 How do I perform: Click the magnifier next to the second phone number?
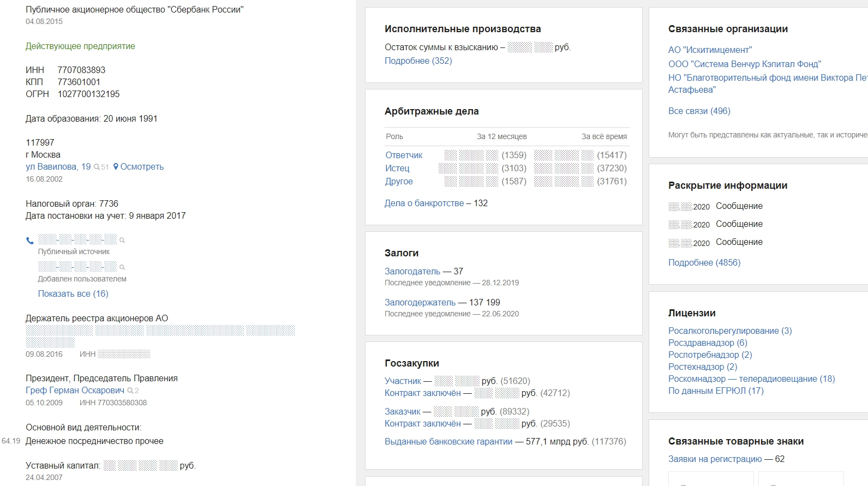click(122, 267)
